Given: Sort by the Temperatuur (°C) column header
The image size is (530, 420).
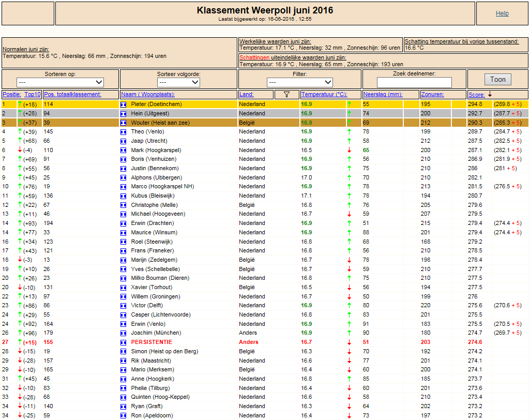Looking at the screenshot, I should click(324, 95).
